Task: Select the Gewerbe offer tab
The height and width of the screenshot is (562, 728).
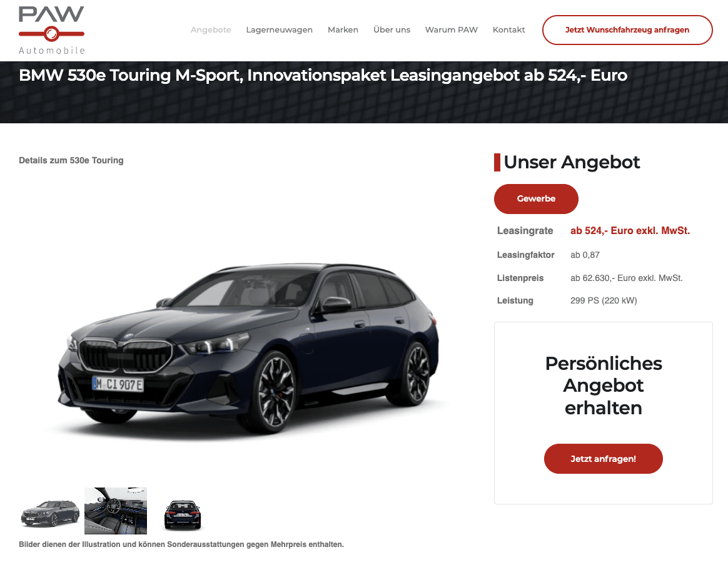Action: click(536, 199)
